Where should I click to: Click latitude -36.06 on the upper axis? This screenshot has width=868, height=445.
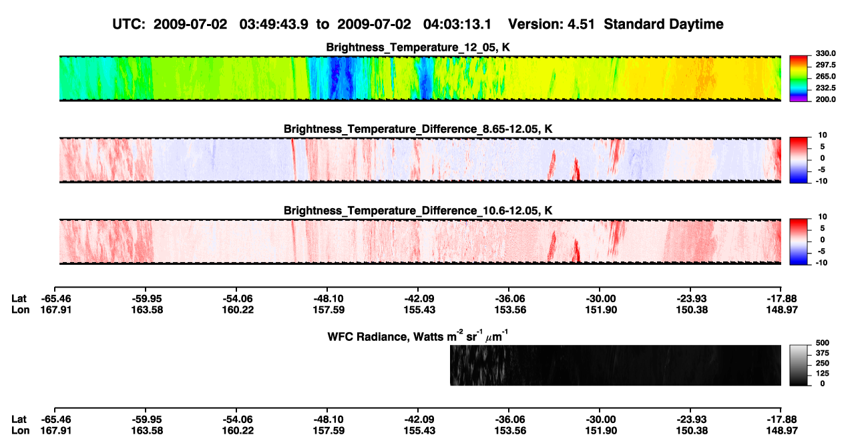tap(509, 300)
